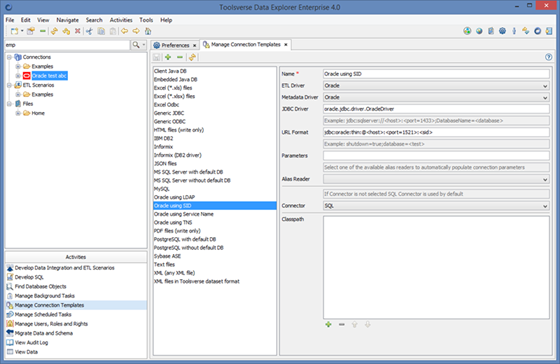Click the JDBC Driver input field
The height and width of the screenshot is (364, 560).
tap(436, 109)
